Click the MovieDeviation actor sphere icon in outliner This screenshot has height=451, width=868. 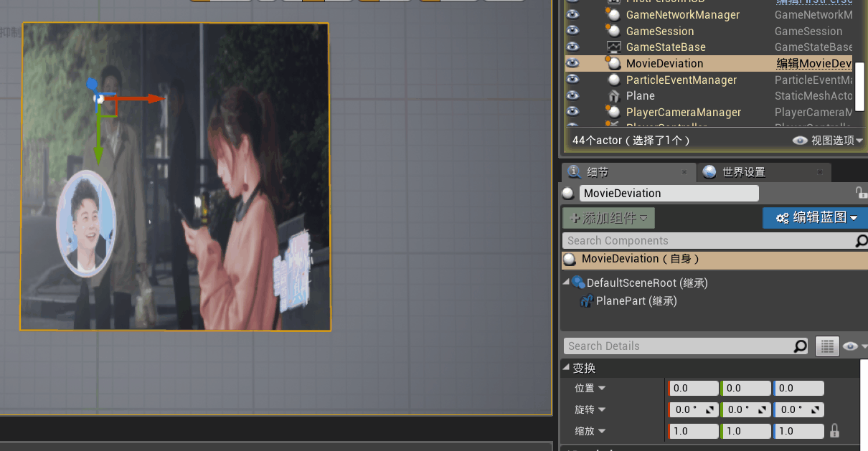[613, 63]
